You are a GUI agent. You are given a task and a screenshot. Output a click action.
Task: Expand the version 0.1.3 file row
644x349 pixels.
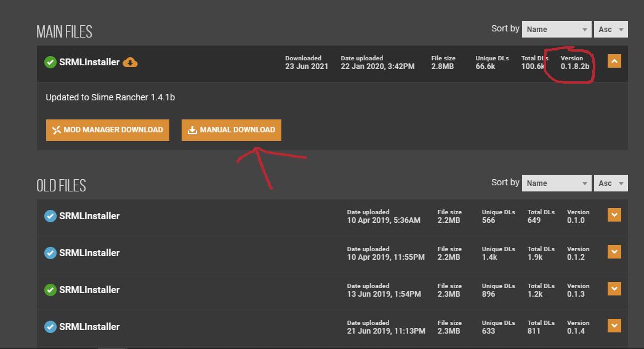614,289
